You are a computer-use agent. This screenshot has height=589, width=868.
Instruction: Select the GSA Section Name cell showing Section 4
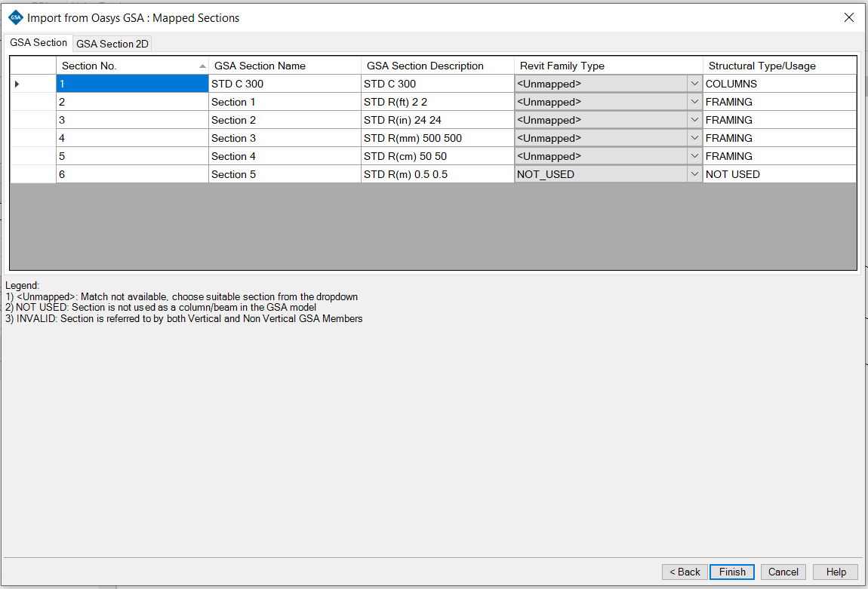pos(285,156)
